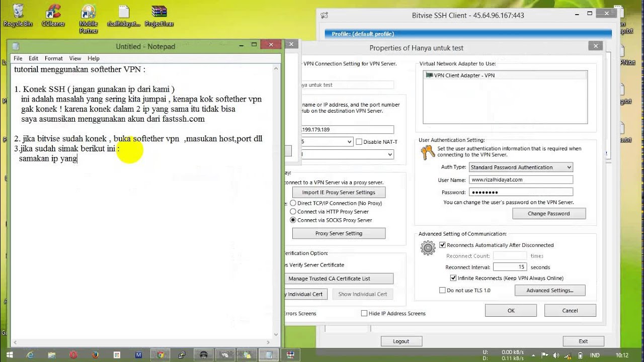Click the Reconnect Interval seconds field

510,267
